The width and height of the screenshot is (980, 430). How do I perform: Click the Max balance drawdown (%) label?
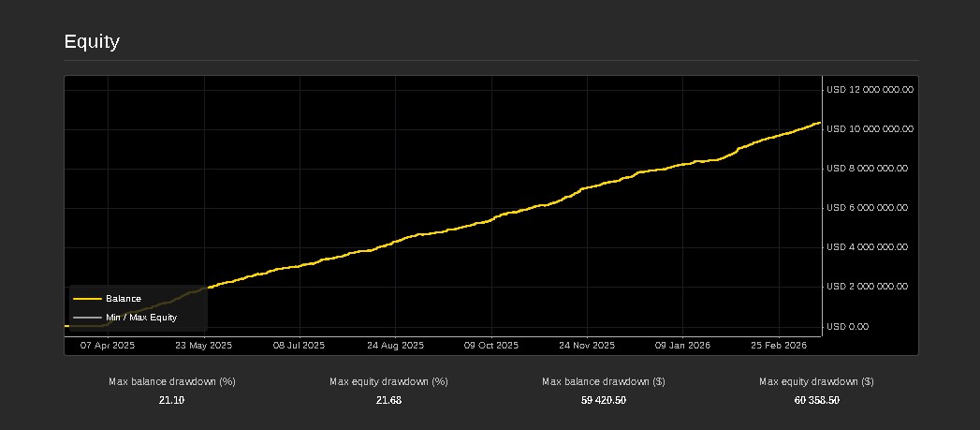[172, 382]
